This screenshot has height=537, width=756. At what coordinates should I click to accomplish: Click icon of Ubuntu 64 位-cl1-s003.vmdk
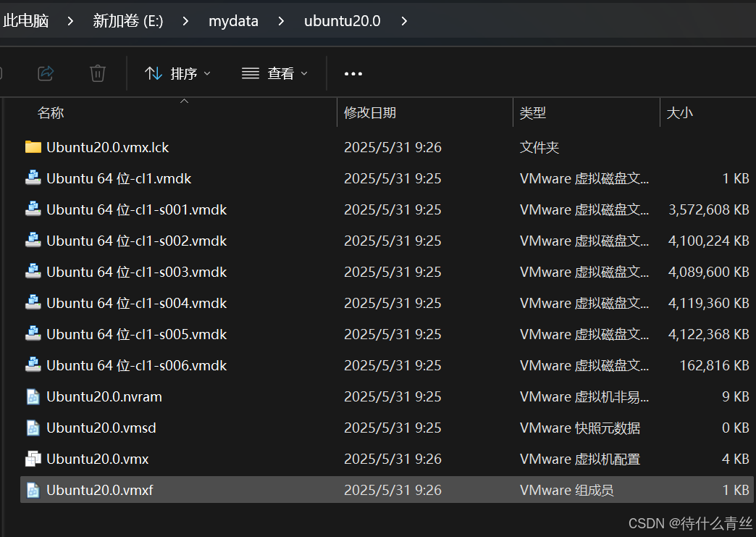pos(33,272)
